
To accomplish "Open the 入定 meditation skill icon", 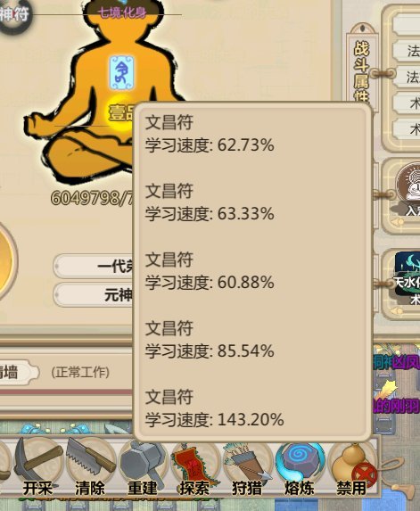I will coord(410,189).
